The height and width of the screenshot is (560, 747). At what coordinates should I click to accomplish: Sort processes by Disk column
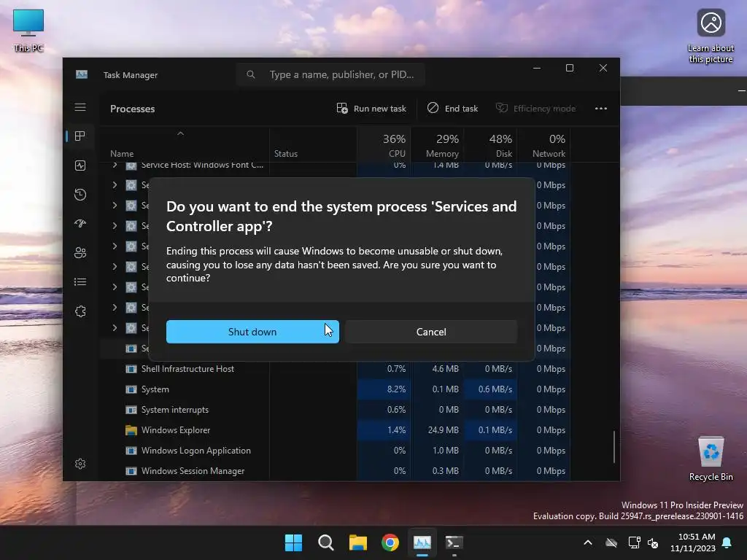492,146
